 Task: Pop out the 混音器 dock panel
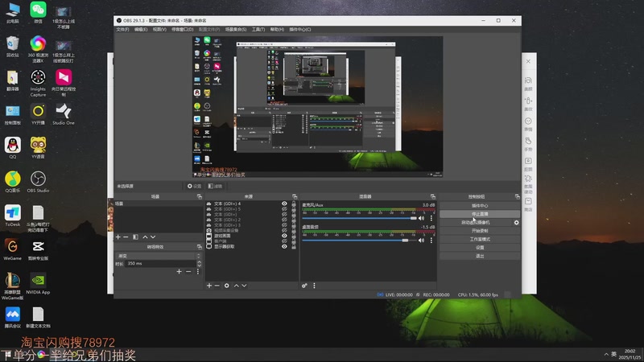pyautogui.click(x=432, y=196)
